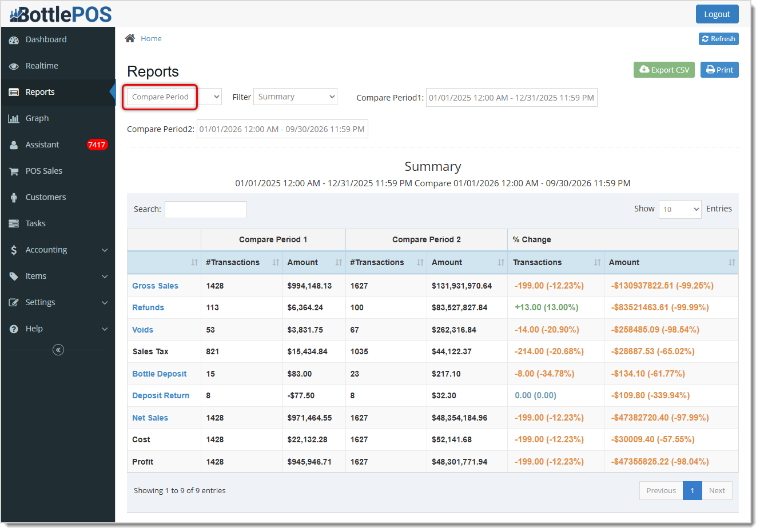Open the Compare Period report type dropdown
760x532 pixels.
[x=174, y=97]
